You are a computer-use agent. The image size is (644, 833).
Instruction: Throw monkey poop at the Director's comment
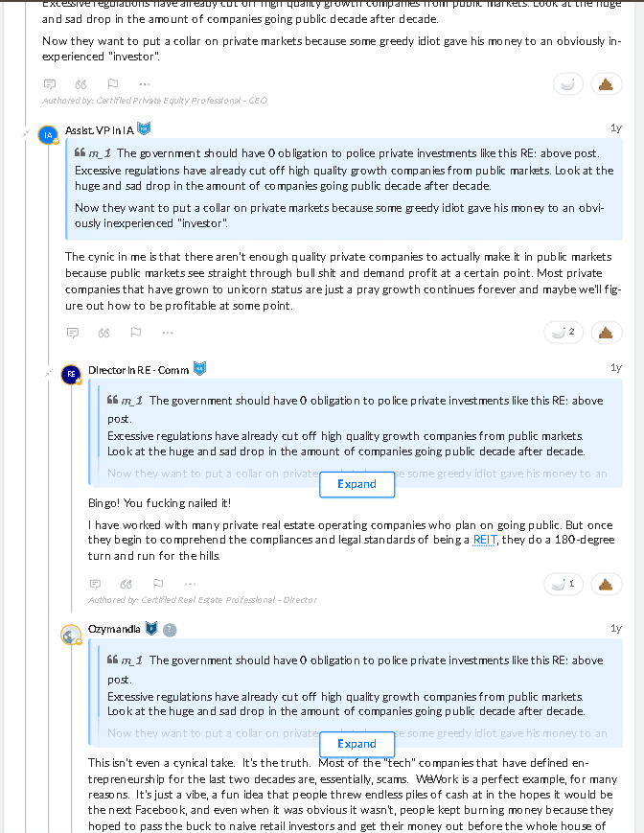click(607, 585)
